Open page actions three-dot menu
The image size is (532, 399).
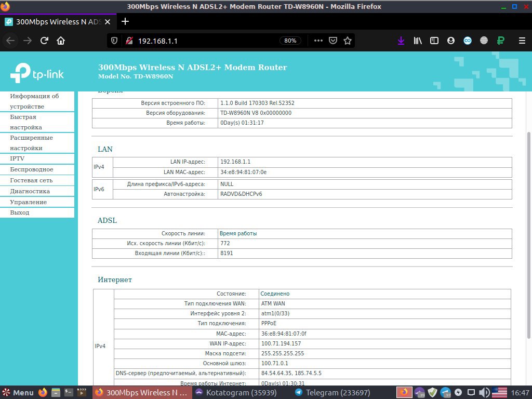(x=318, y=41)
